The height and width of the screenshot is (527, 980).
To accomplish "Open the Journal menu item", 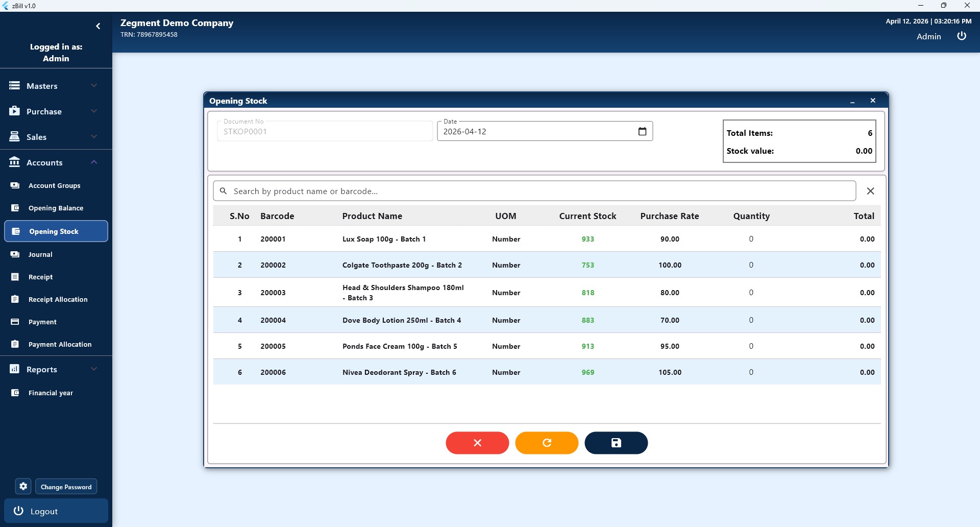I will click(40, 254).
